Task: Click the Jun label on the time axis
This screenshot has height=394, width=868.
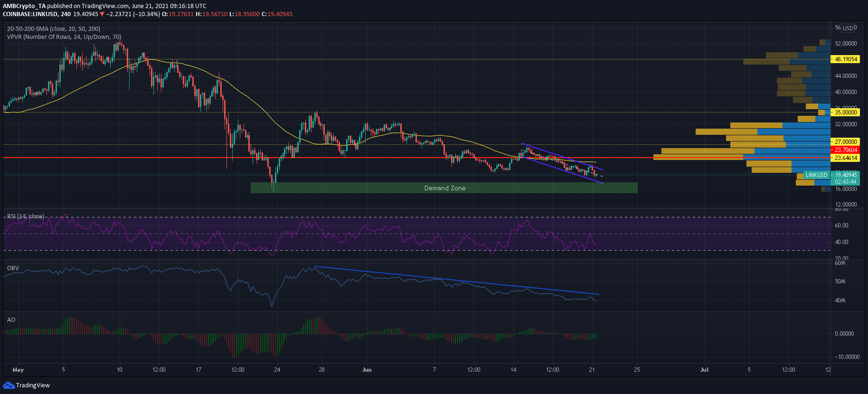Action: click(367, 370)
